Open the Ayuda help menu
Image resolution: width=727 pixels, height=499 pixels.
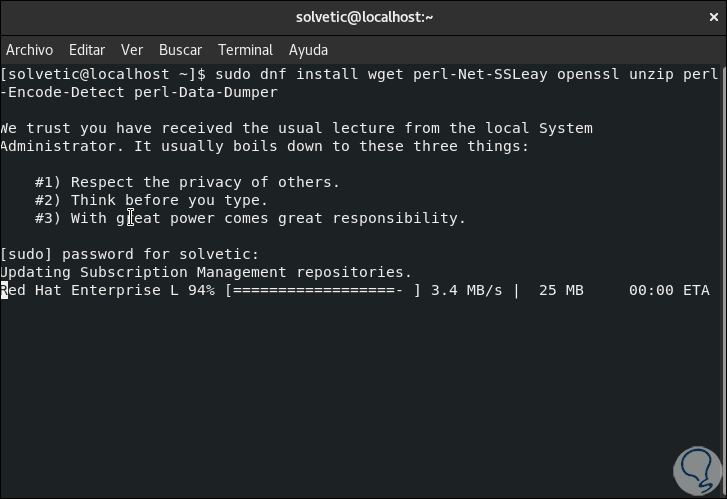(x=308, y=49)
